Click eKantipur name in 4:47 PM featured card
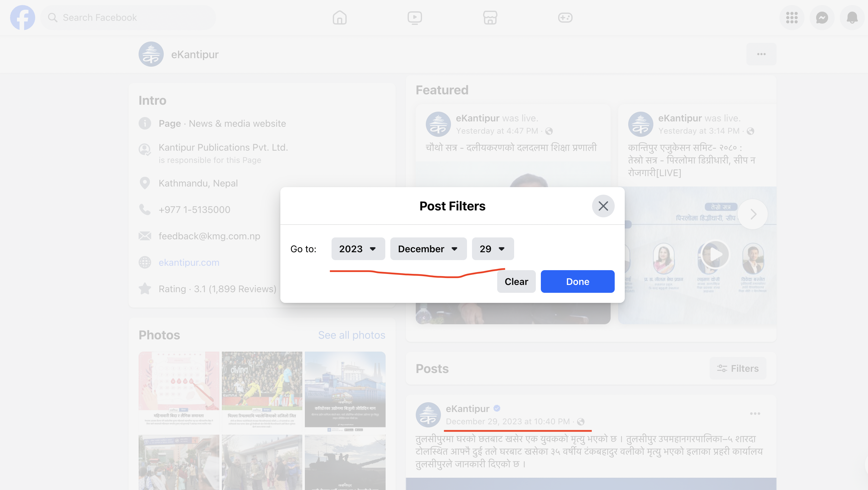Screen dimensions: 868x490 [x=477, y=118]
